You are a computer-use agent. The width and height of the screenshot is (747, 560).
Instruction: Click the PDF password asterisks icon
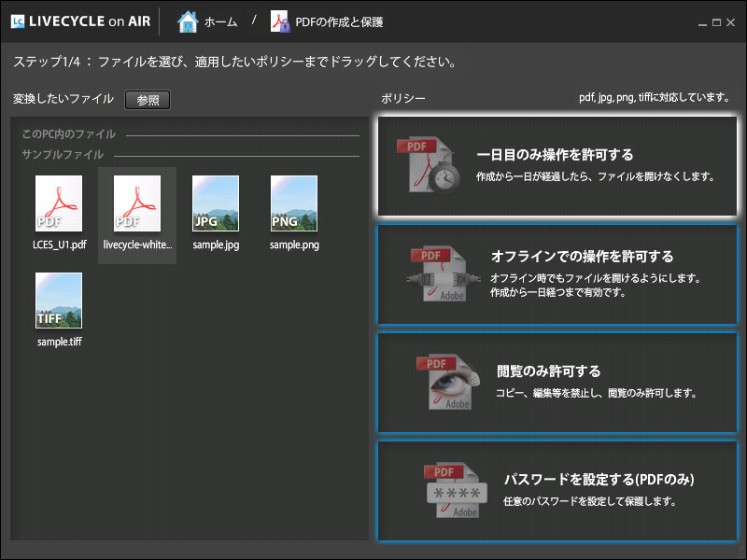[456, 491]
